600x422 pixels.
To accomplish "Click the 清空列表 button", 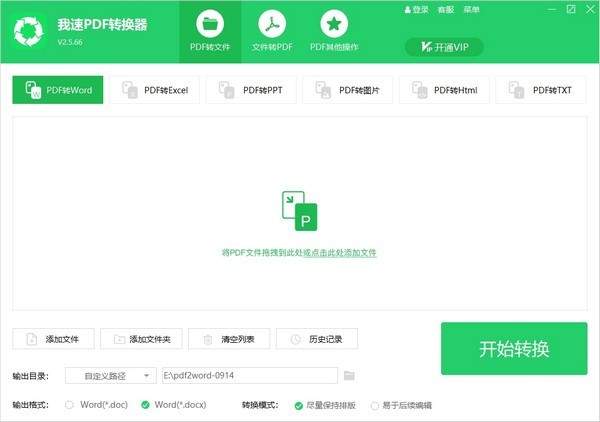I will (229, 339).
